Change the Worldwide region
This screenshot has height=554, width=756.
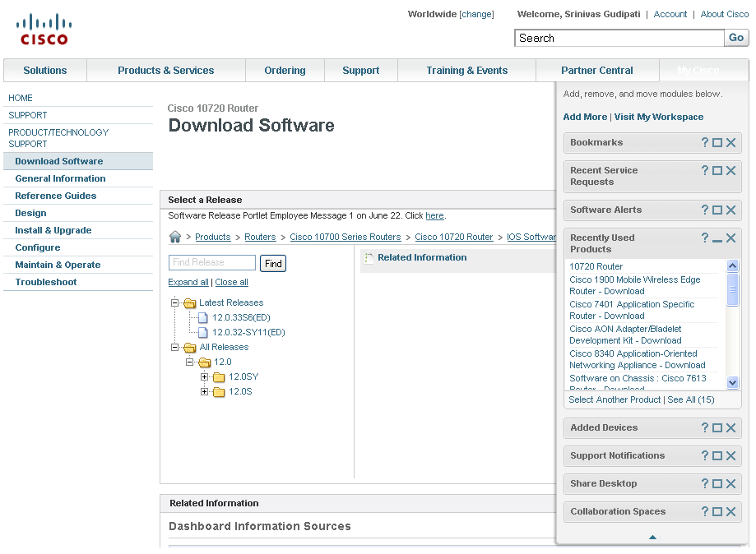[476, 14]
